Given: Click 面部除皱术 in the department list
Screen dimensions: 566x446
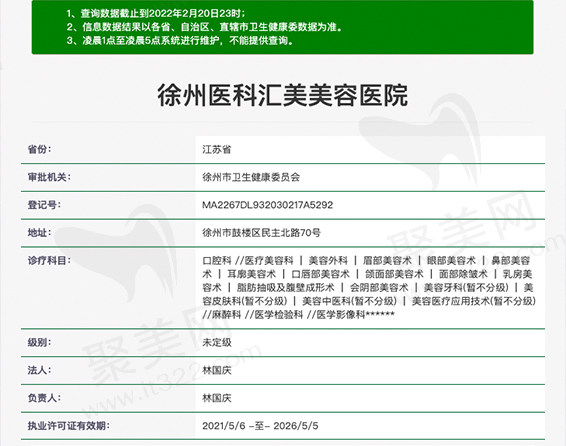Looking at the screenshot, I should (463, 274).
